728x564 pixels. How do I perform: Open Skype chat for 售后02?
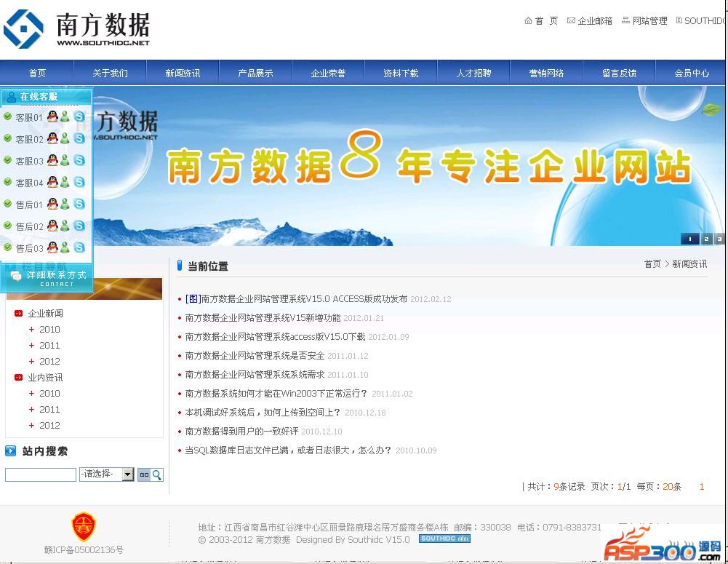79,226
